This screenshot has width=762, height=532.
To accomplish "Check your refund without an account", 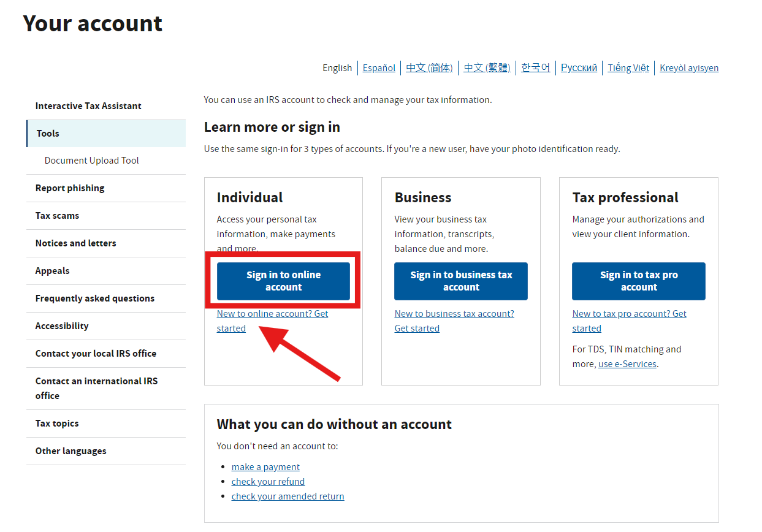I will (268, 481).
